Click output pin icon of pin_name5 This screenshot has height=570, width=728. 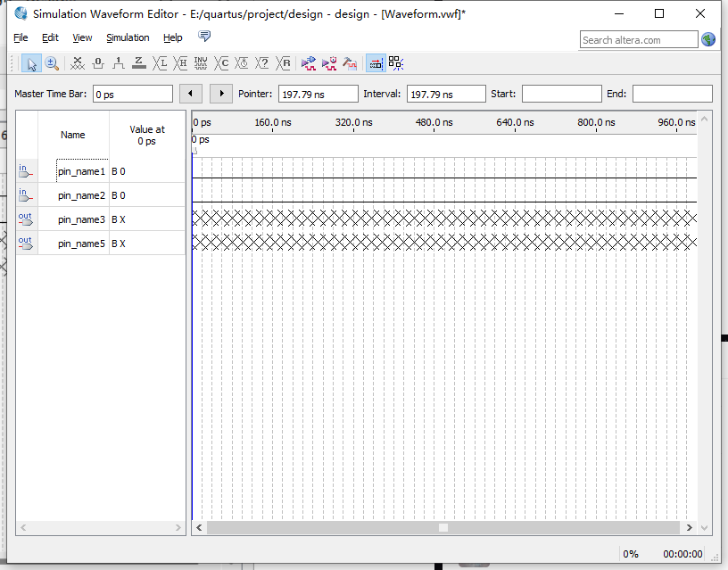26,244
